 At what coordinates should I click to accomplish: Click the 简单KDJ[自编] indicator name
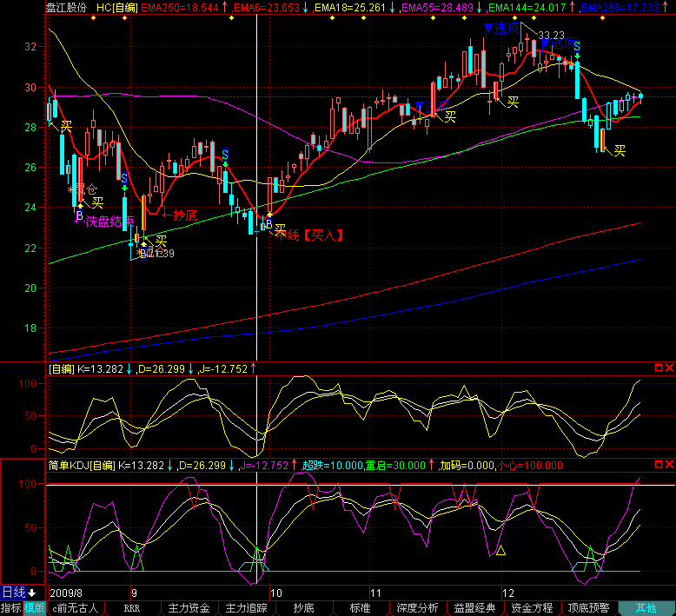(82, 466)
